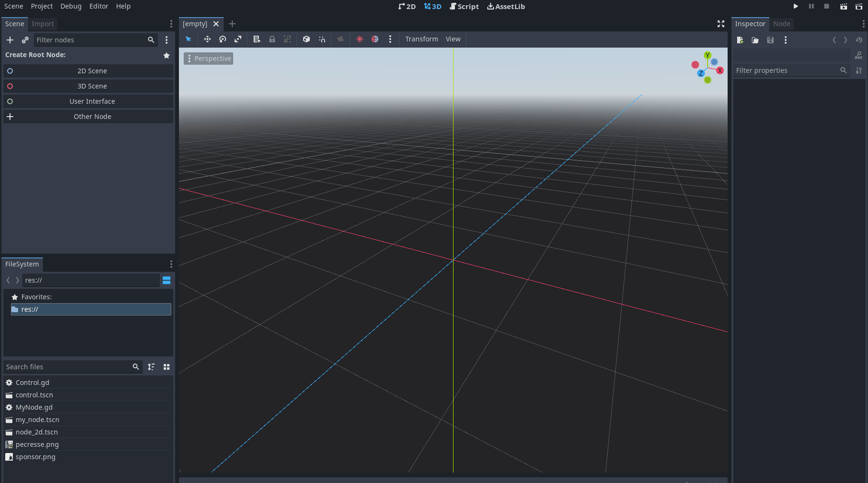The width and height of the screenshot is (868, 483).
Task: Toggle favorite root nodes star
Action: coord(167,55)
